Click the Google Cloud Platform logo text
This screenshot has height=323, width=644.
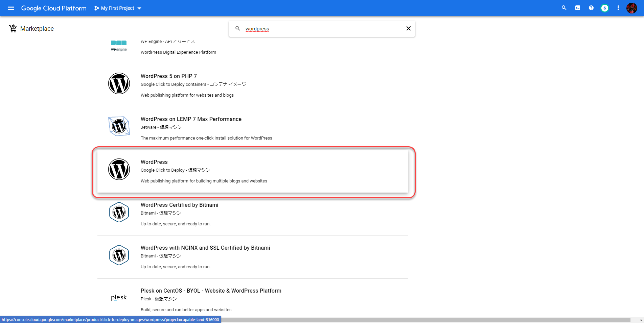pyautogui.click(x=54, y=8)
